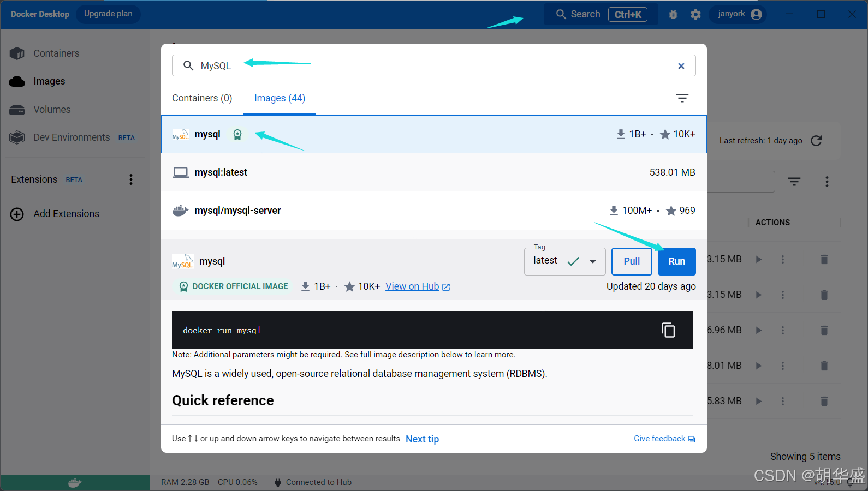Refresh the images list
Viewport: 868px width, 491px height.
coord(816,141)
